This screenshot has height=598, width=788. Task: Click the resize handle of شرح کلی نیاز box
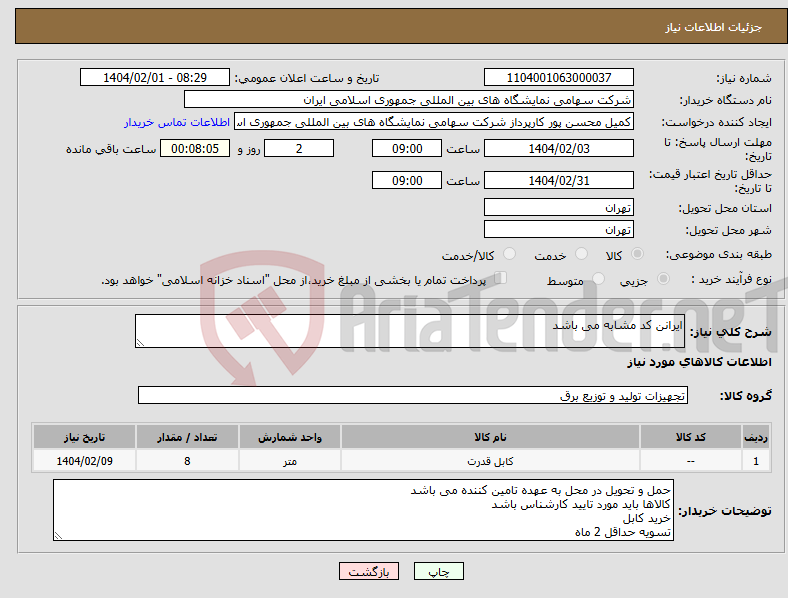point(140,343)
